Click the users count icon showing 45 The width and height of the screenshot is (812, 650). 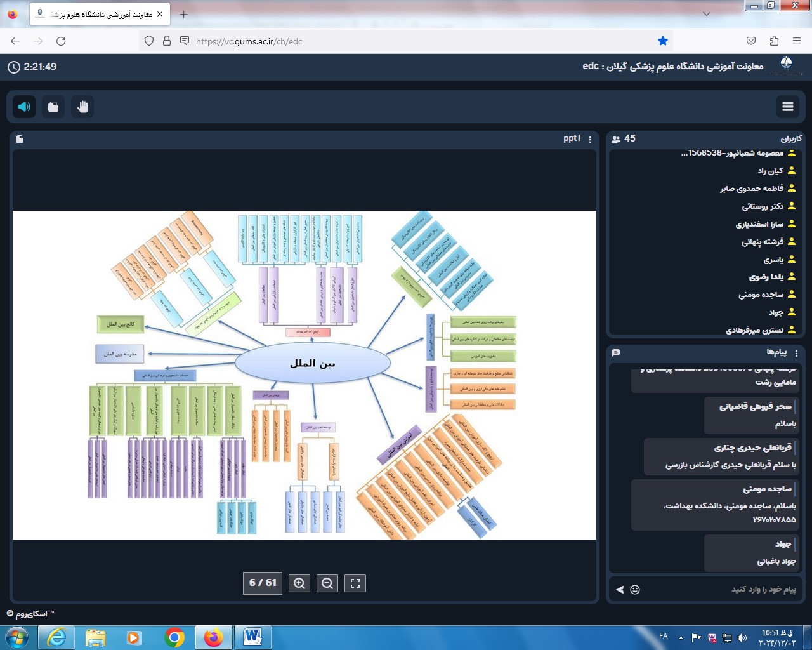point(616,139)
